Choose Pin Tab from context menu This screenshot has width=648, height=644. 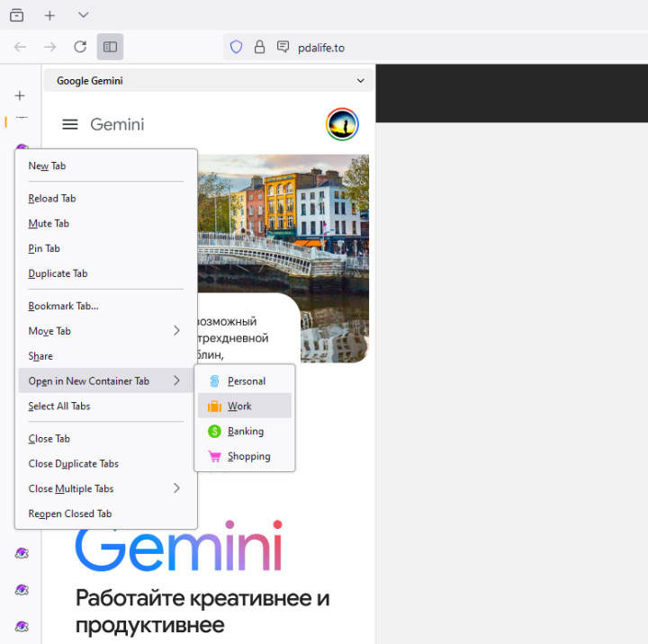[x=44, y=249]
